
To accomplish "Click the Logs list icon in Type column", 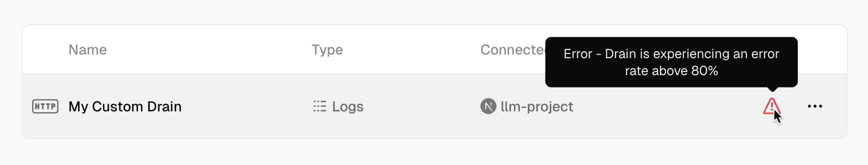I will [320, 106].
